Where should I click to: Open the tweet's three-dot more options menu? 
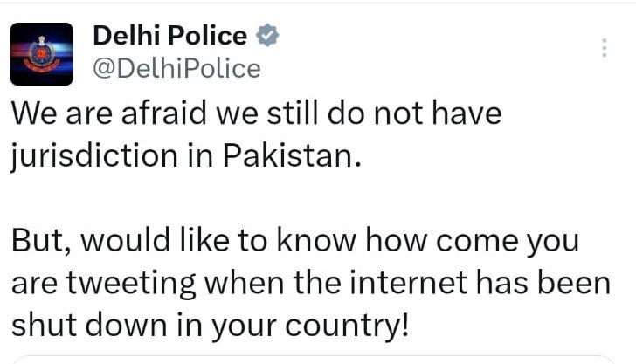(603, 48)
